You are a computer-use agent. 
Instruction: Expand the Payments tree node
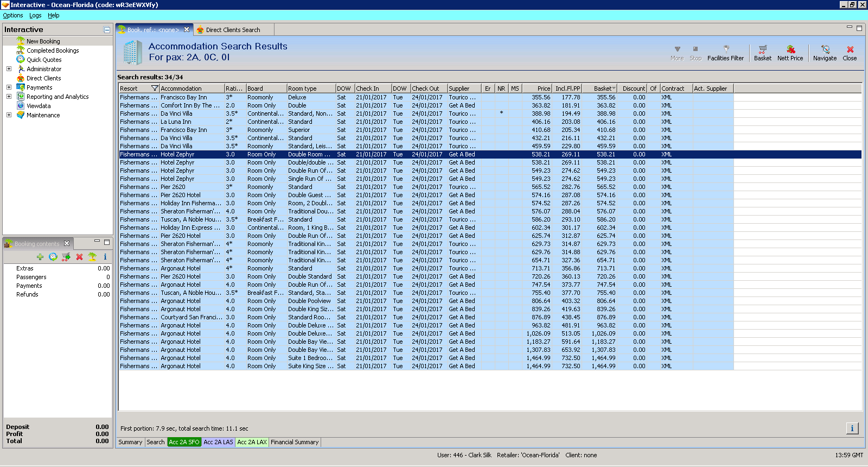[9, 87]
